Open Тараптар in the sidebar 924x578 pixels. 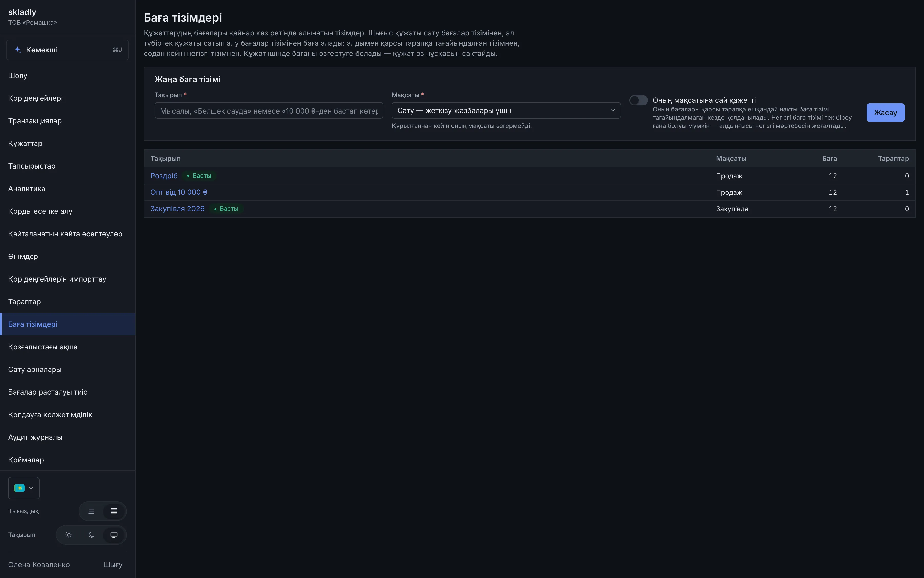click(68, 302)
